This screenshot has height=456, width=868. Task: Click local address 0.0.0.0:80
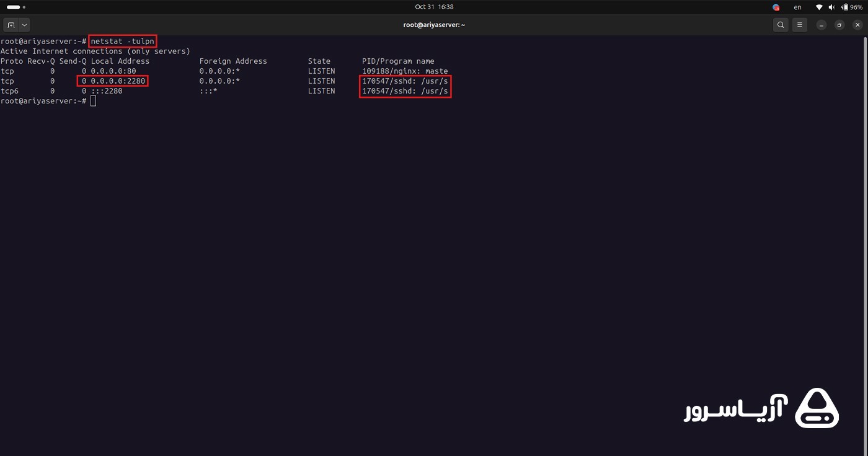113,71
